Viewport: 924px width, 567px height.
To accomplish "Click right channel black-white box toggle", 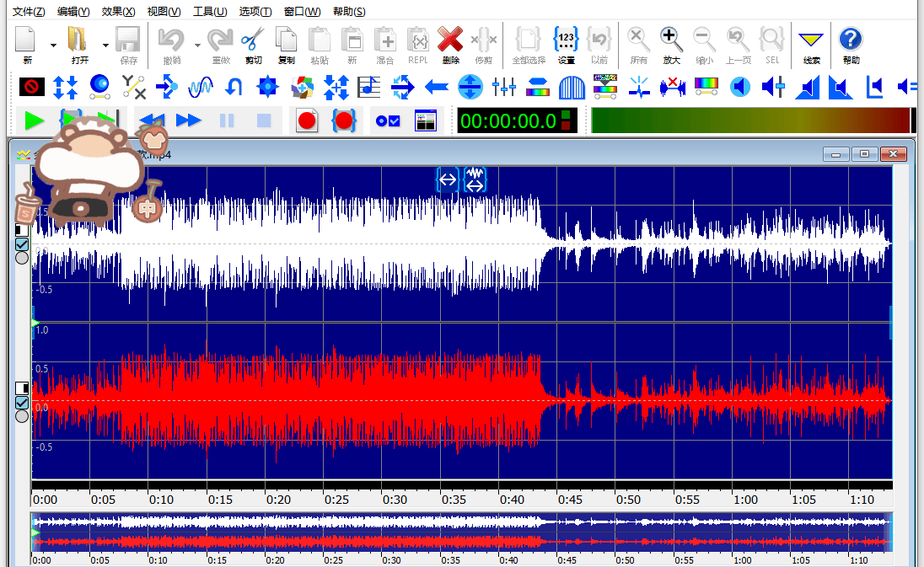I will click(22, 388).
